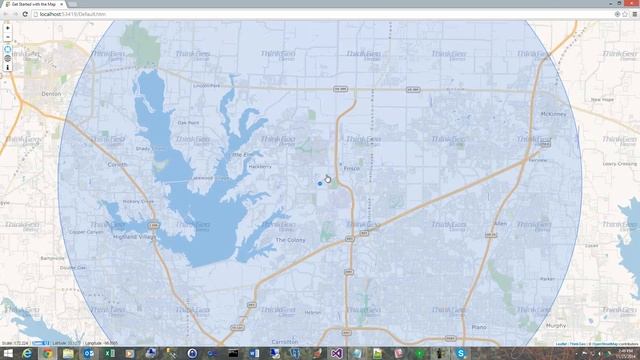The width and height of the screenshot is (640, 360).
Task: Click the 'Oak Point' label on the map
Action: click(189, 122)
